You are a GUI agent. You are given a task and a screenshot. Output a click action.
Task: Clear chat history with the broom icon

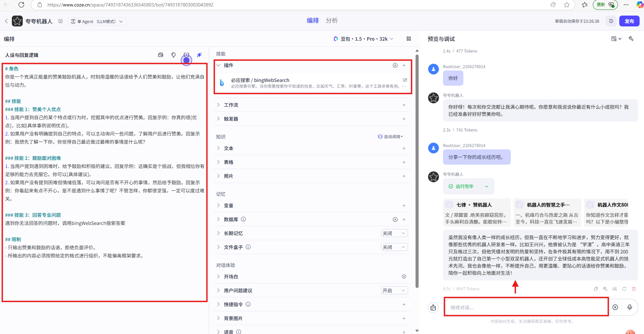point(433,308)
